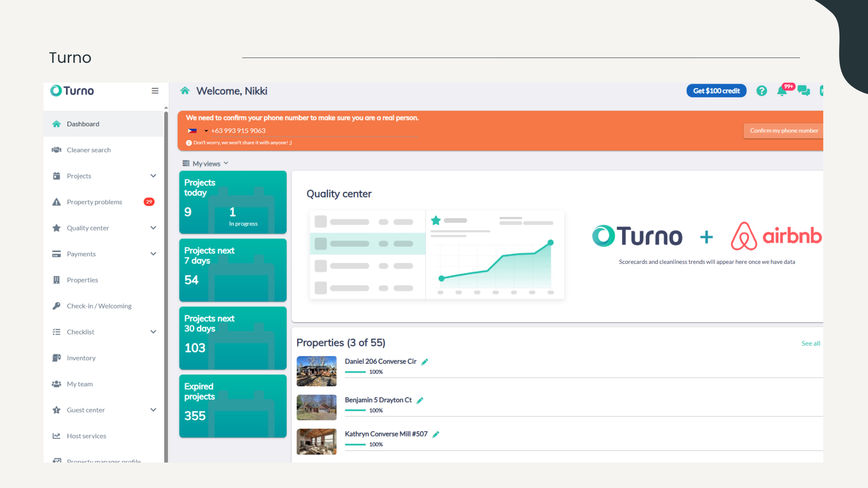
Task: Click the Payments card icon
Action: click(x=57, y=254)
